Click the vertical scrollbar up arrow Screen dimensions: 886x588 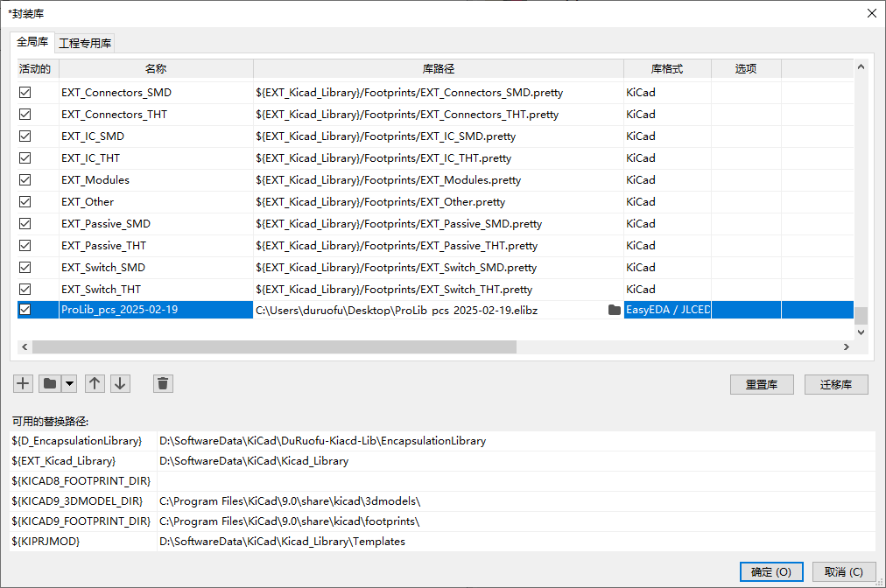(861, 66)
